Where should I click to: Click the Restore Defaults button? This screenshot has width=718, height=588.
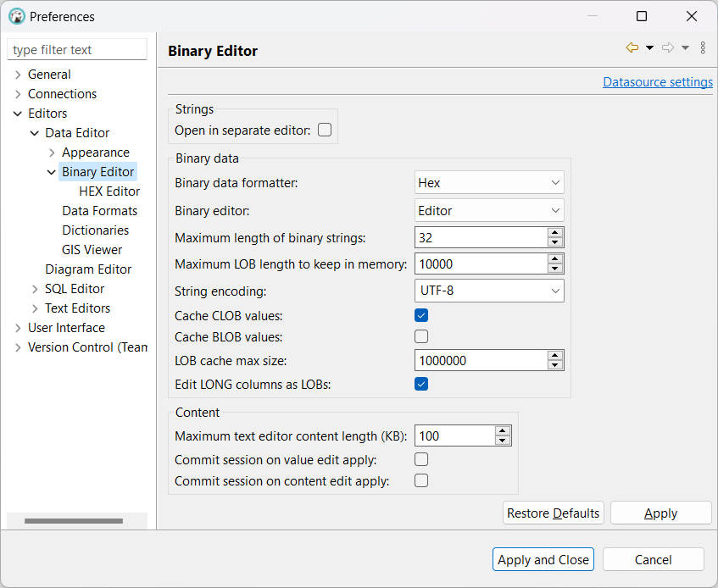coord(554,513)
